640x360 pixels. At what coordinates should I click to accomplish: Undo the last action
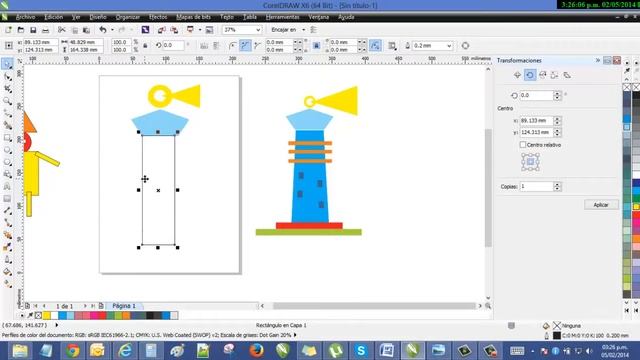tap(103, 30)
